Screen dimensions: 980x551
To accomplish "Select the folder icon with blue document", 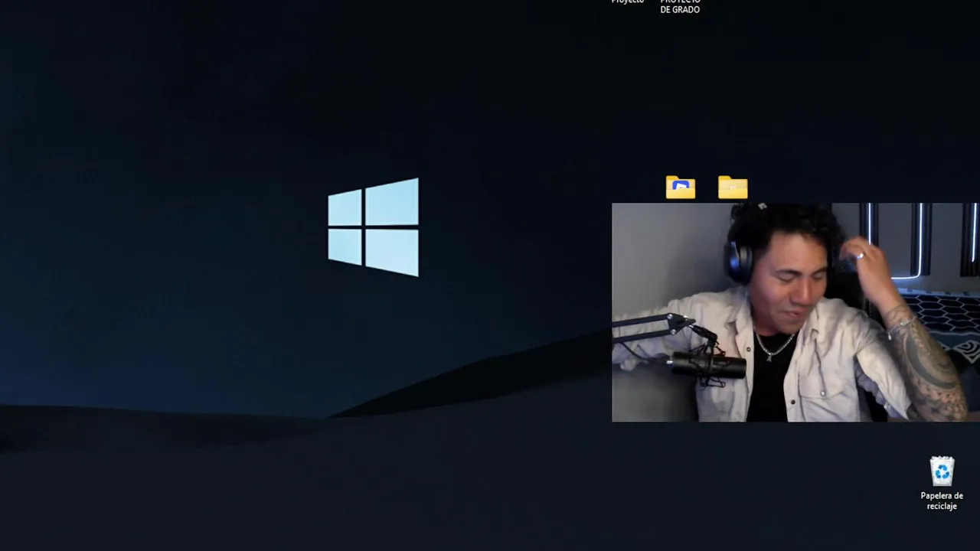I will pos(680,187).
